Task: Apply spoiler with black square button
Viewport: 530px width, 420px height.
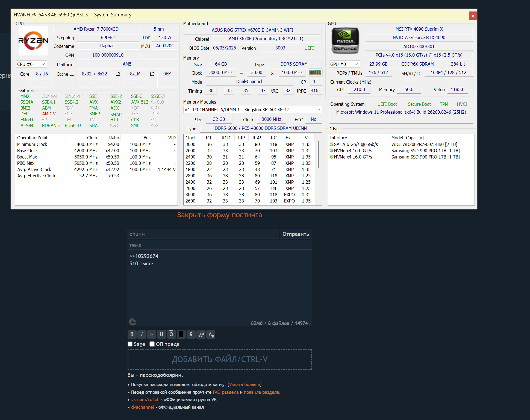Action: [181, 334]
